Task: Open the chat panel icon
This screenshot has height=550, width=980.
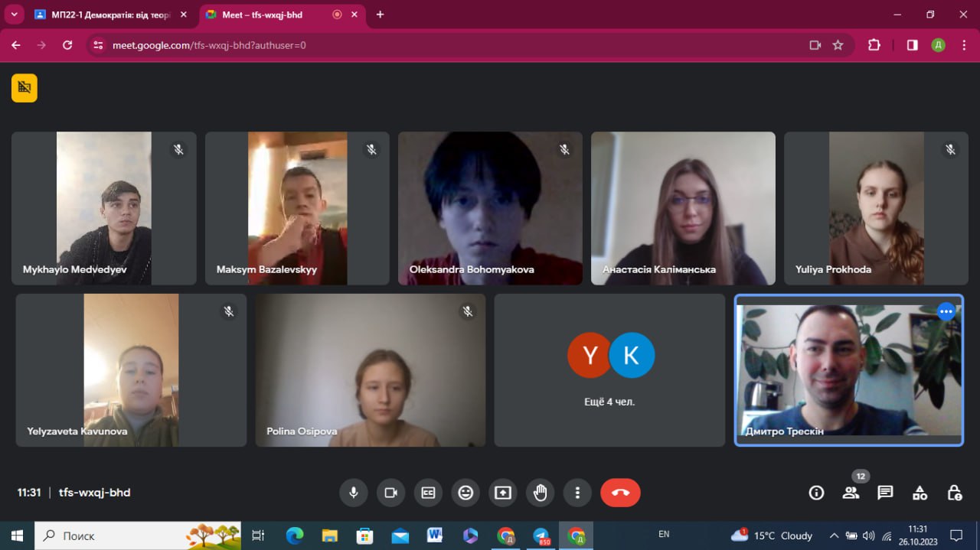Action: tap(885, 493)
